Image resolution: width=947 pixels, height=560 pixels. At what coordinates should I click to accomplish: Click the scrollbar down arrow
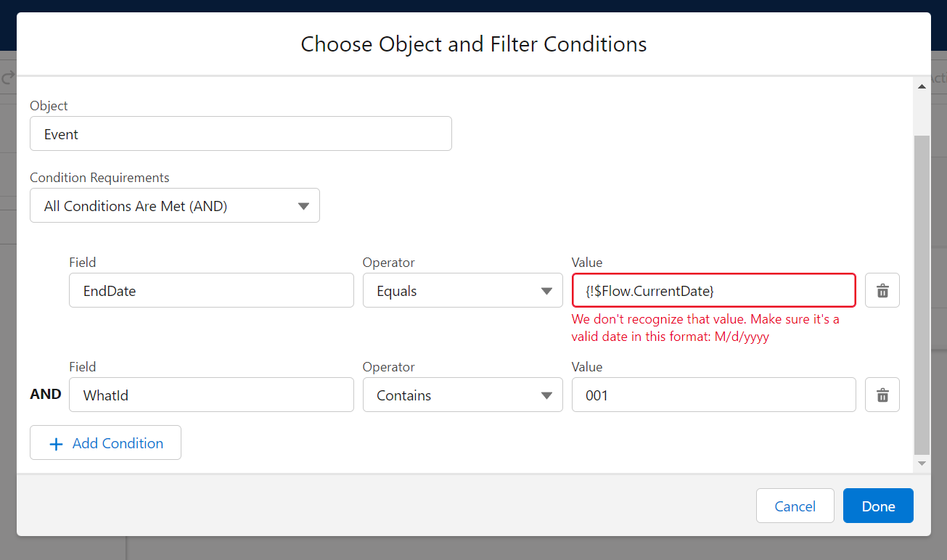pyautogui.click(x=922, y=463)
